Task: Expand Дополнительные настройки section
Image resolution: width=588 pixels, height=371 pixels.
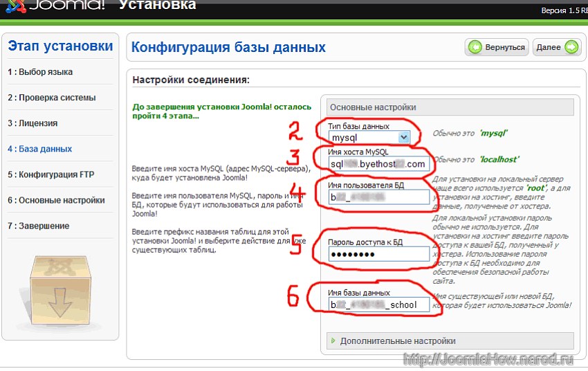Action: coord(450,341)
